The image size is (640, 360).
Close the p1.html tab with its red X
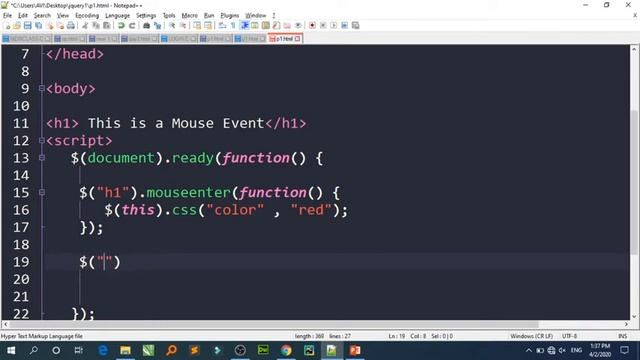[x=298, y=39]
